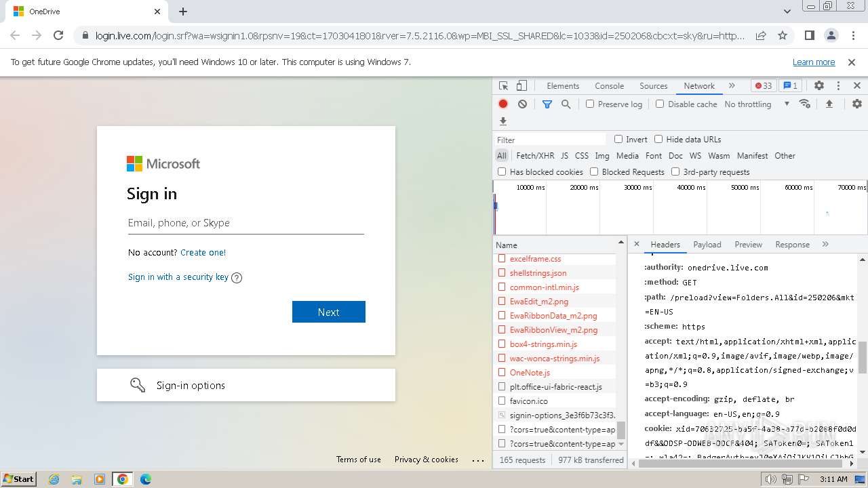Image resolution: width=868 pixels, height=488 pixels.
Task: Click in the Email, phone, or Skype field
Action: 246,223
